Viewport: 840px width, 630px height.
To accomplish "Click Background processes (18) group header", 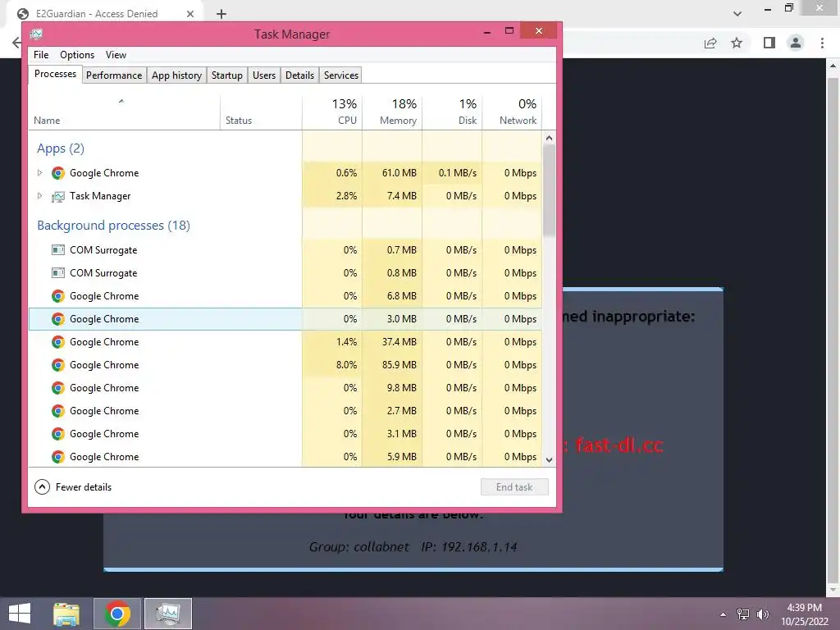I will [x=113, y=226].
